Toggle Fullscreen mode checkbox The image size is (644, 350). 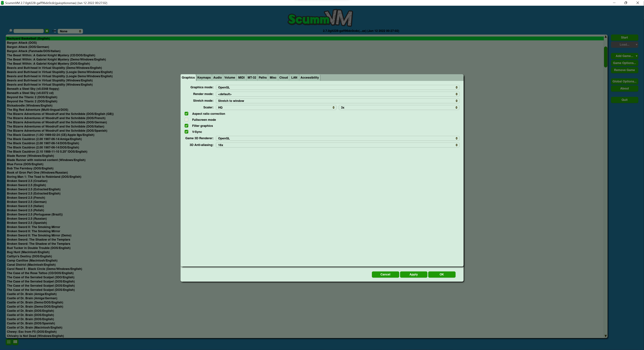coord(186,120)
